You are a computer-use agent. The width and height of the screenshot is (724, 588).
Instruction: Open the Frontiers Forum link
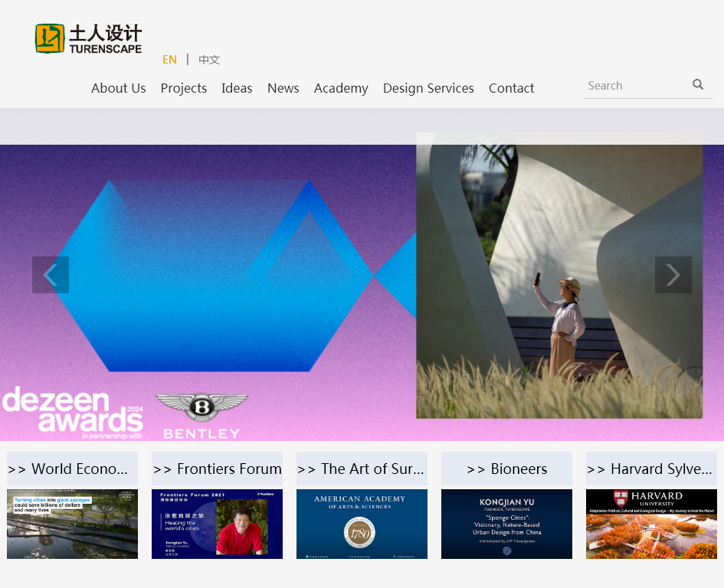[x=217, y=469]
